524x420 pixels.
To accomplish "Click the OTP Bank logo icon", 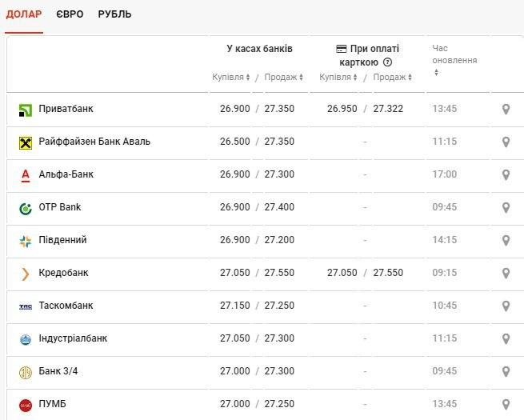I will 26,208.
